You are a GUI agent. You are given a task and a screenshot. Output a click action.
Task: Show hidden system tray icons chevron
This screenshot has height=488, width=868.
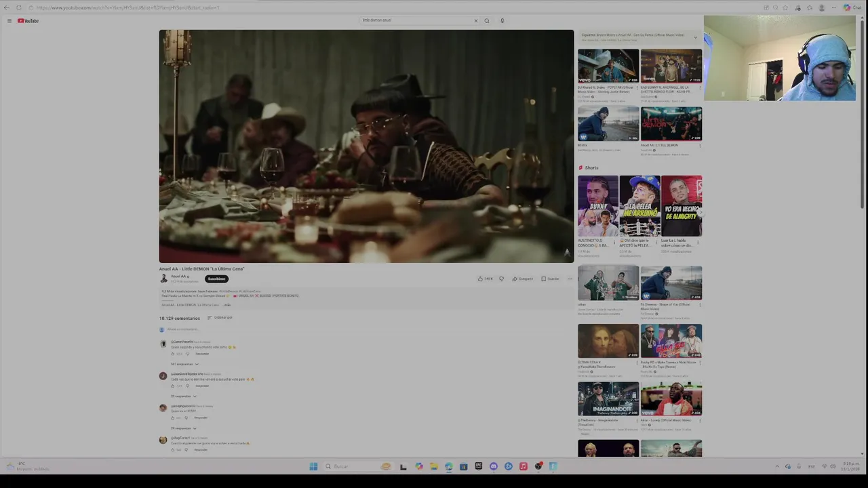(777, 466)
